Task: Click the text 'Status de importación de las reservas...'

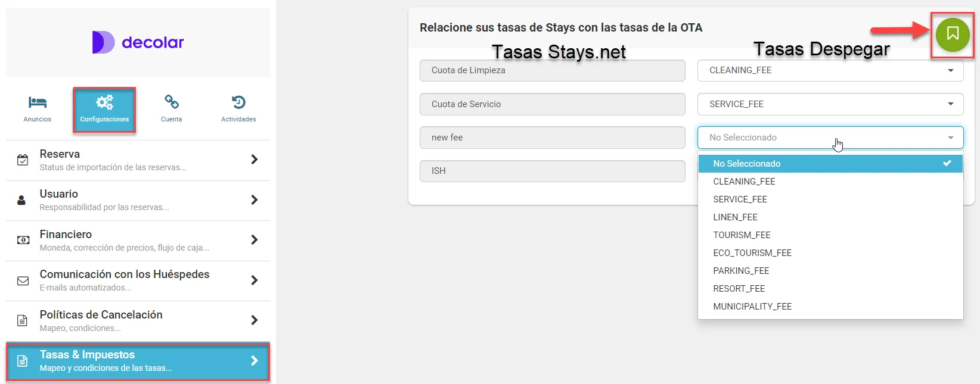Action: click(x=113, y=167)
